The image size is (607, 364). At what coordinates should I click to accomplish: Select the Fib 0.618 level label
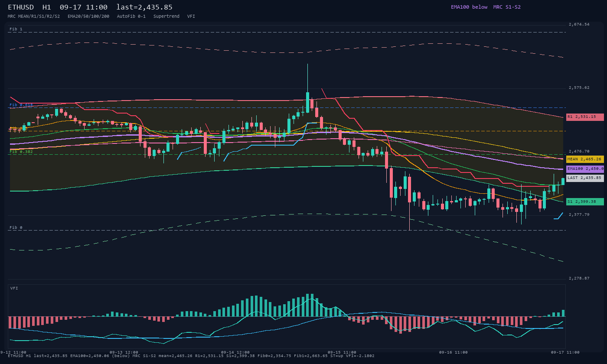21,105
